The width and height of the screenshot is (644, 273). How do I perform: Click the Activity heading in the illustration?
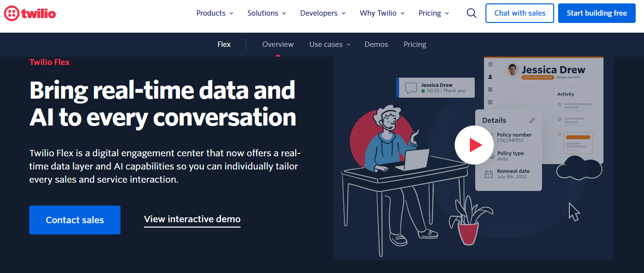(565, 94)
